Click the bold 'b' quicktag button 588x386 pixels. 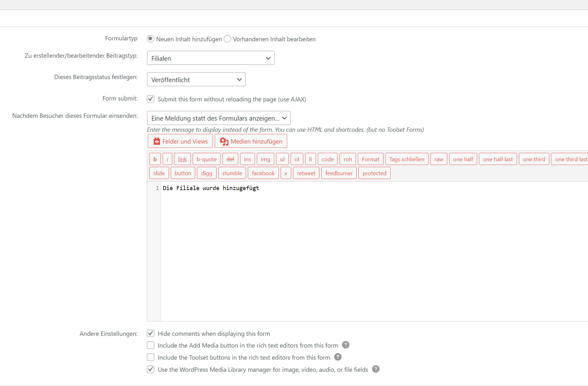tap(155, 159)
